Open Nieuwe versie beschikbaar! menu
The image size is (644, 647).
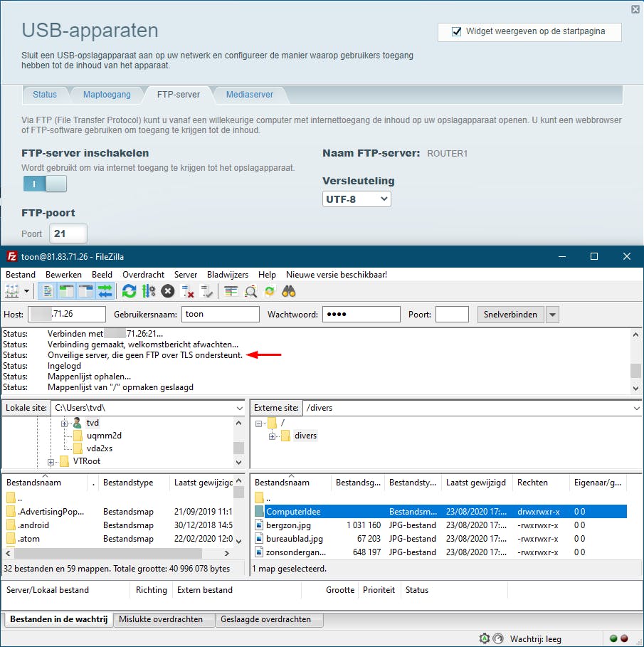point(337,275)
